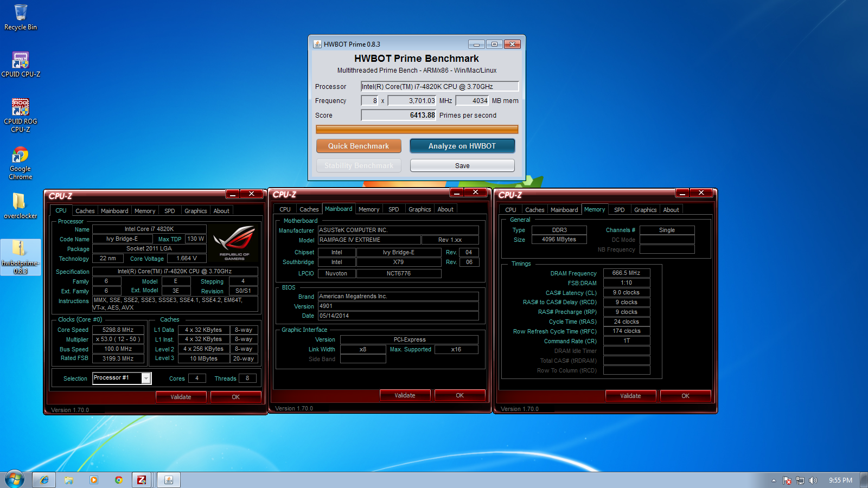868x488 pixels.
Task: Open About tab in middle CPU-Z window
Action: pyautogui.click(x=445, y=209)
